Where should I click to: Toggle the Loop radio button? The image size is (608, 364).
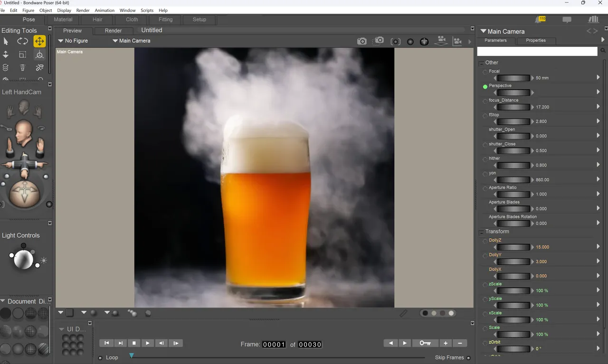pyautogui.click(x=100, y=358)
